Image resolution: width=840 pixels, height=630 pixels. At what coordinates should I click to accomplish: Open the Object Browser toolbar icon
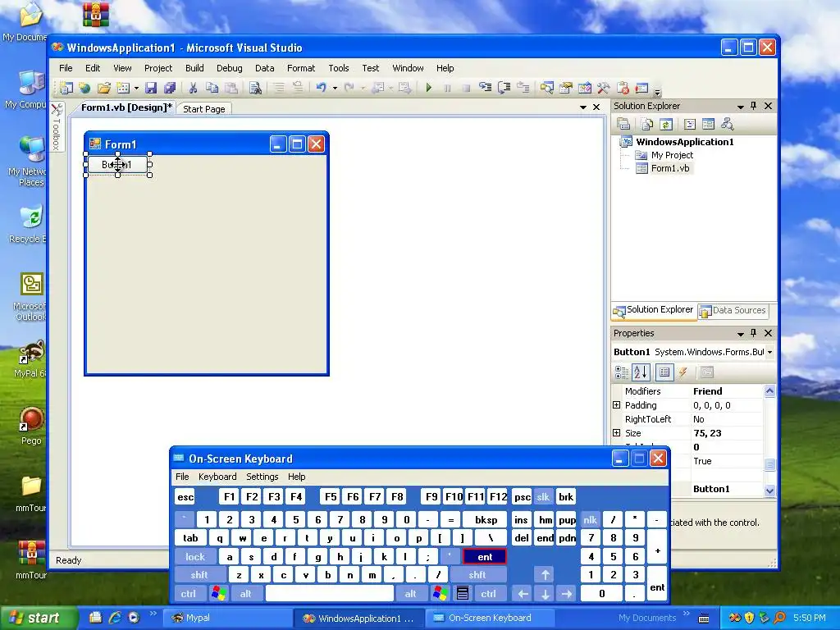584,87
